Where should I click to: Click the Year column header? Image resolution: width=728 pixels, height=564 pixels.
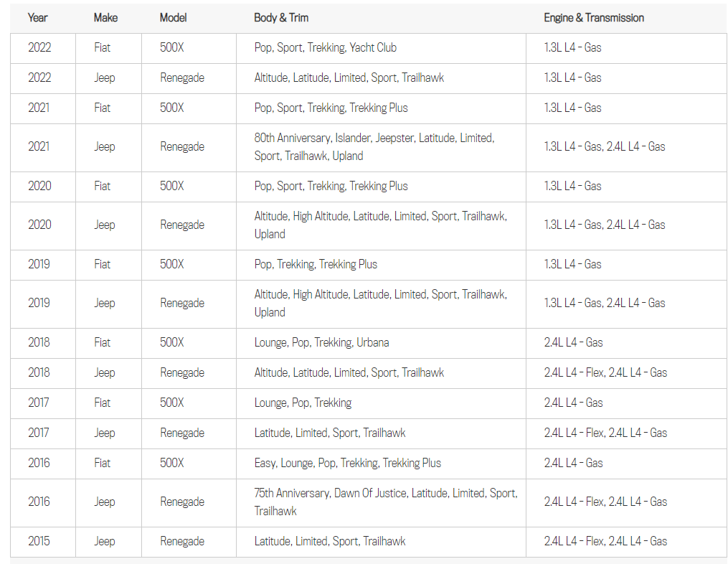38,18
